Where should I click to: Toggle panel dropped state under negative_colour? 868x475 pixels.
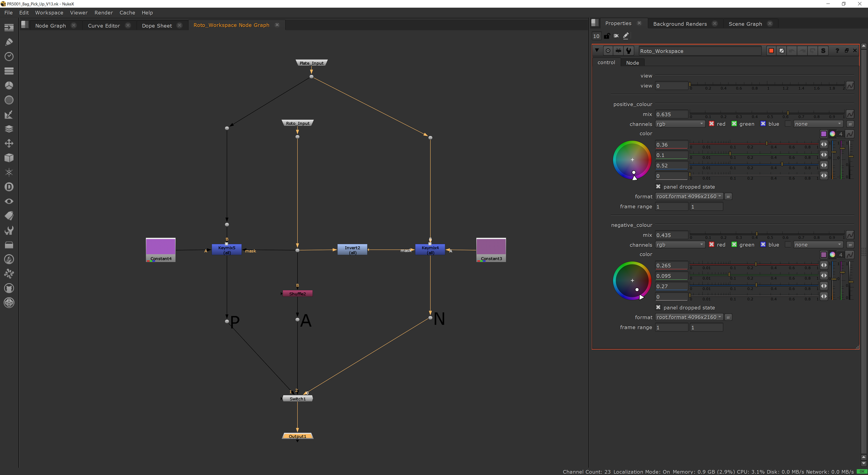(x=658, y=308)
